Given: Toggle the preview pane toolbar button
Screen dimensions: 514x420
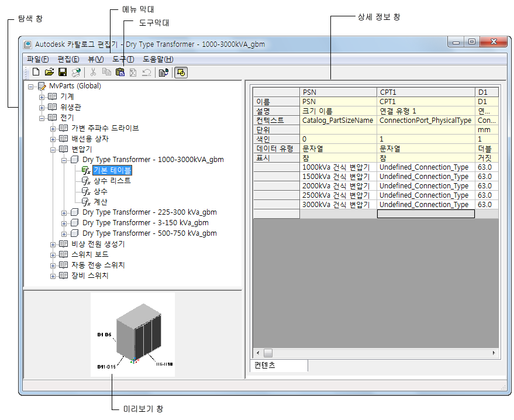Looking at the screenshot, I should 181,73.
